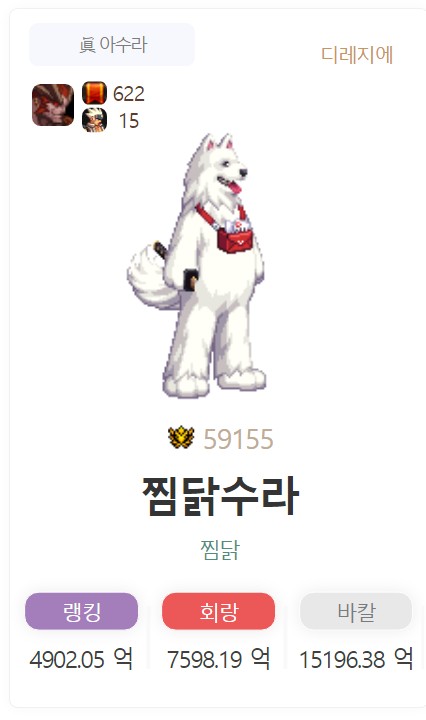The width and height of the screenshot is (426, 720).
Task: Click the 59155 score number
Action: pos(238,439)
